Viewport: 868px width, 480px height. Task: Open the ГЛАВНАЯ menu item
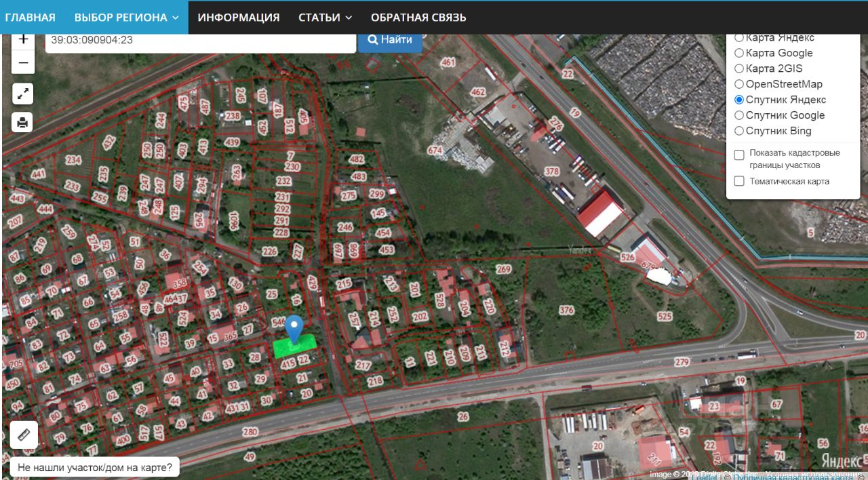click(x=31, y=17)
